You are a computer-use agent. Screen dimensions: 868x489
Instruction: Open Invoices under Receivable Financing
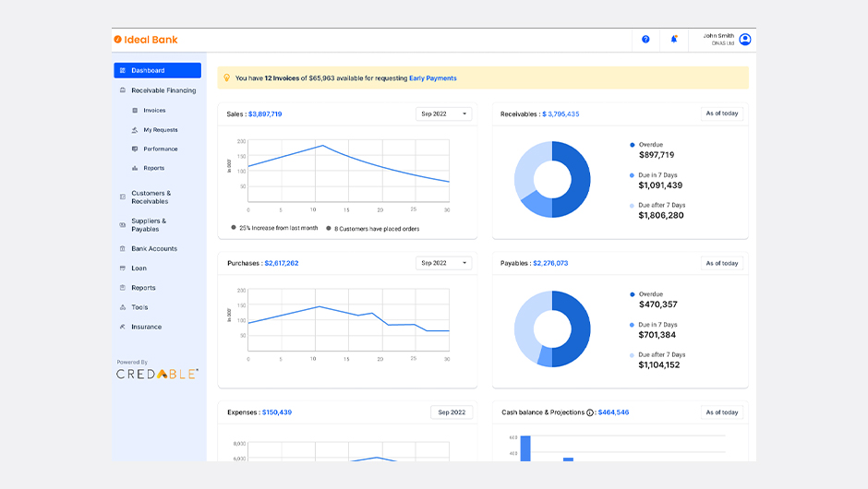pos(154,111)
